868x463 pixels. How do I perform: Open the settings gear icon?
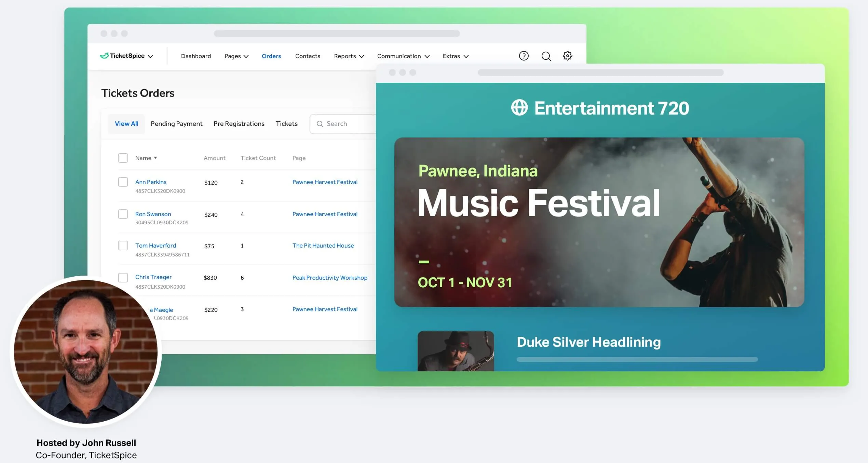(x=567, y=56)
